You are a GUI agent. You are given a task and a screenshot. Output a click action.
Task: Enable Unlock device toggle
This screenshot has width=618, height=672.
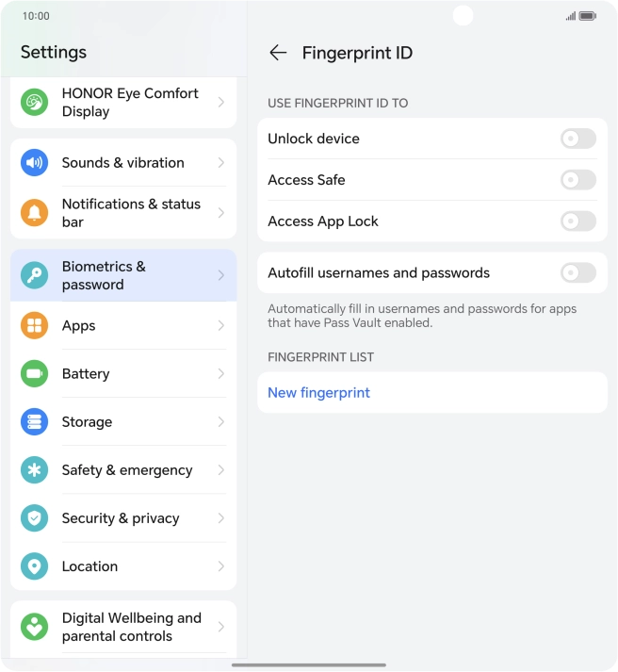click(577, 139)
